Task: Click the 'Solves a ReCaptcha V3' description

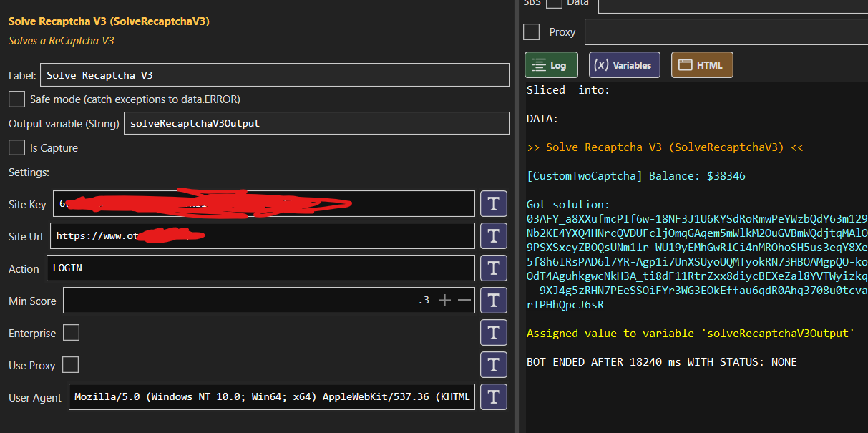Action: [62, 41]
